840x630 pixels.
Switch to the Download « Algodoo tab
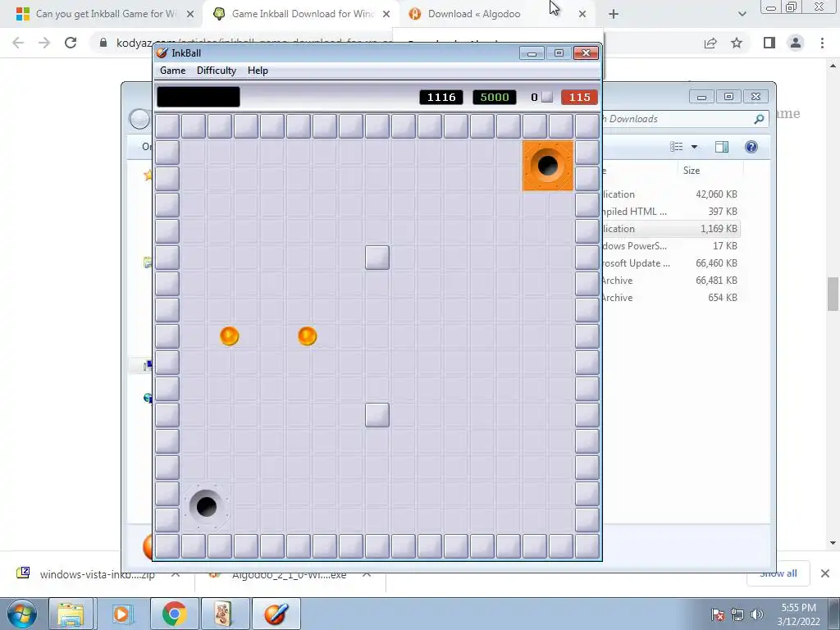click(474, 14)
